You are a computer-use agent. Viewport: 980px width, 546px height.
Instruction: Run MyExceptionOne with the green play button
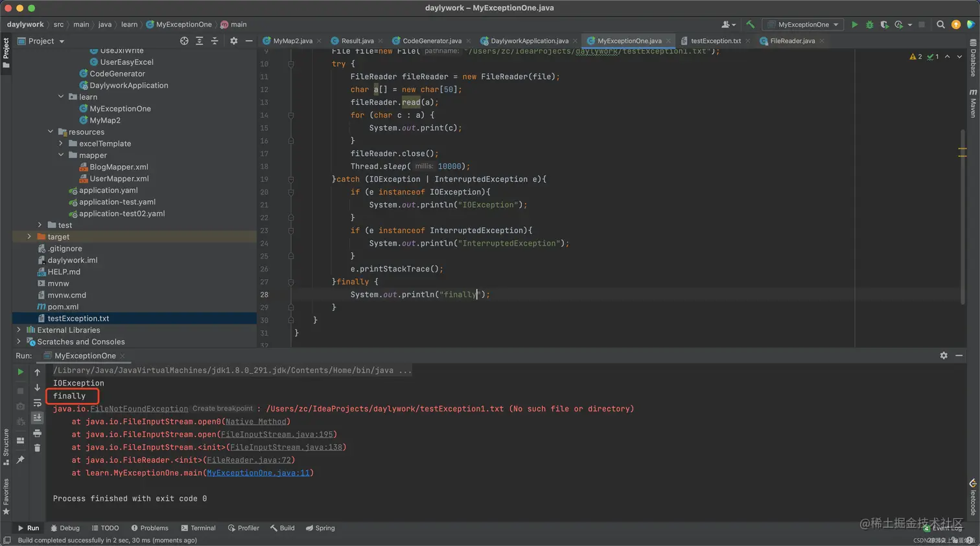click(854, 25)
